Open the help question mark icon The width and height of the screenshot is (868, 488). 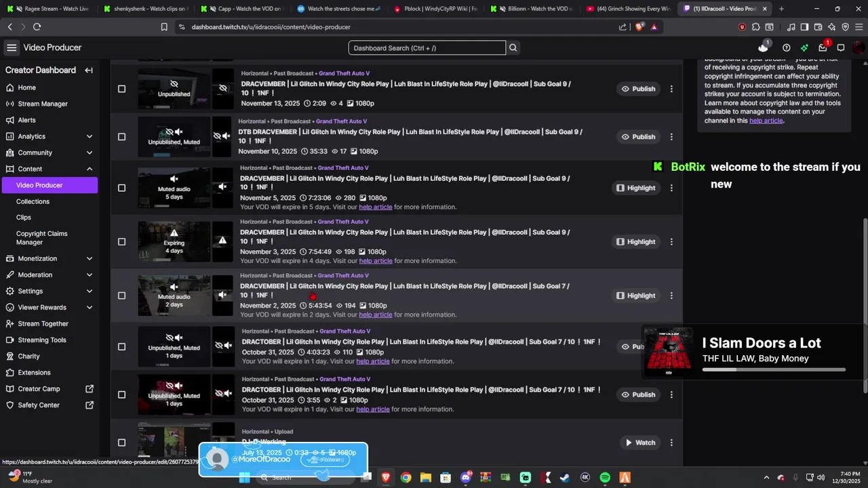point(786,47)
